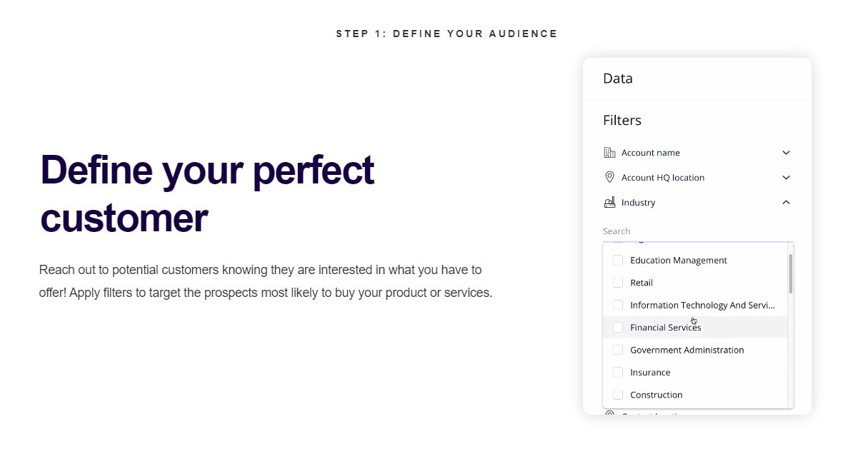Collapse the Industry filter chevron
Image resolution: width=868 pixels, height=464 pixels.
[x=786, y=203]
